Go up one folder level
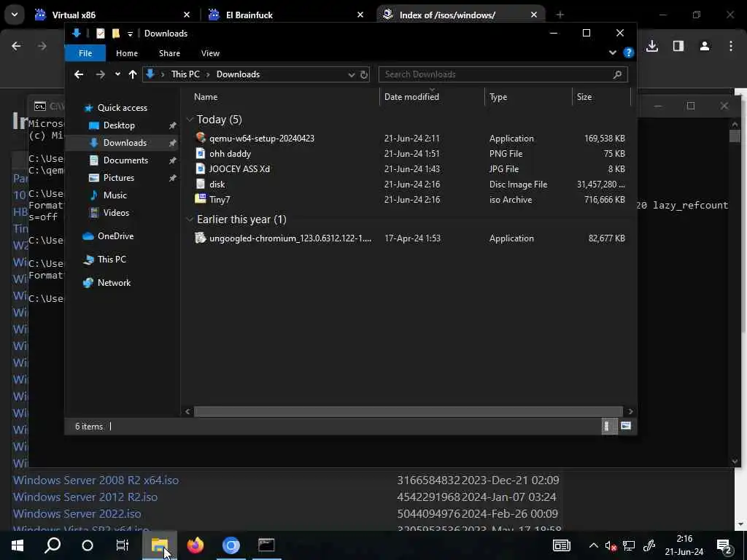This screenshot has height=560, width=747. tap(133, 74)
